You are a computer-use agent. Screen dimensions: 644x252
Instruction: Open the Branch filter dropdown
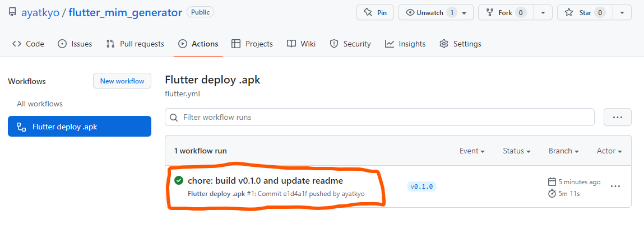tap(563, 151)
